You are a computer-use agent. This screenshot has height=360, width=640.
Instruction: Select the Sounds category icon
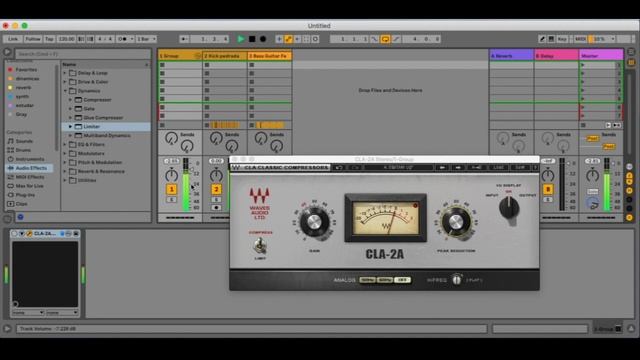(11, 141)
